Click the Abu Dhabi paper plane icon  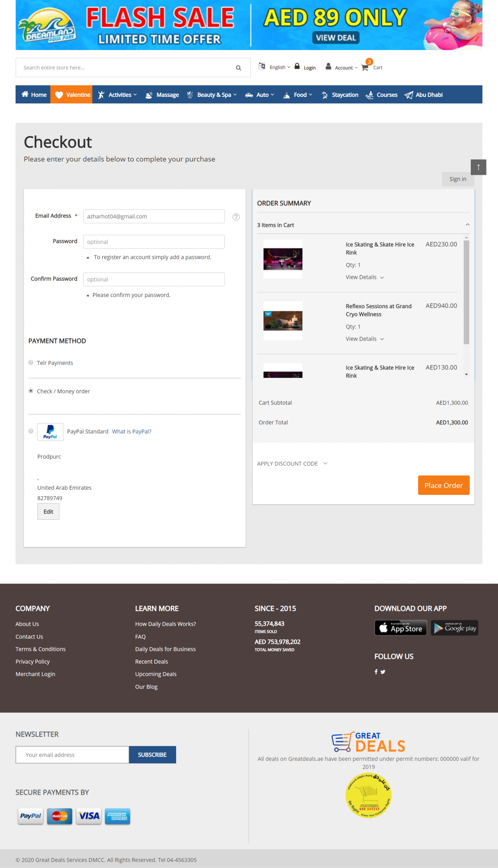pyautogui.click(x=409, y=95)
